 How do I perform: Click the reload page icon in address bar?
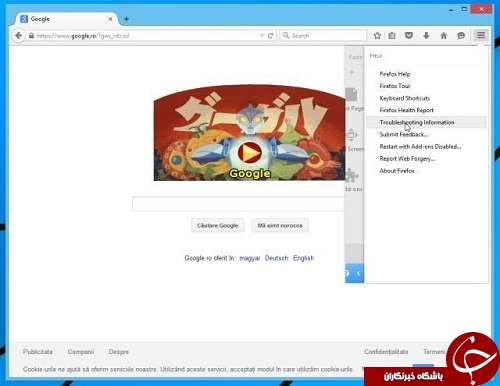(x=271, y=36)
